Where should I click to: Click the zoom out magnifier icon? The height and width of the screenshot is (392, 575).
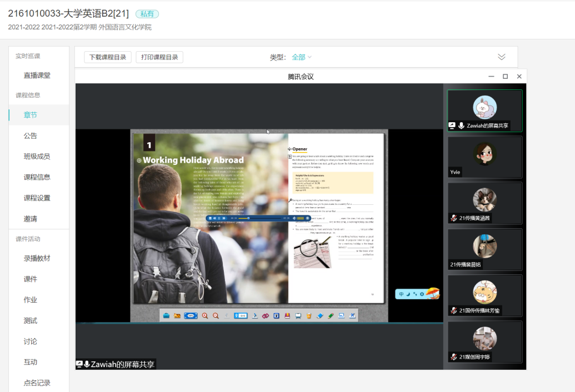pos(216,315)
